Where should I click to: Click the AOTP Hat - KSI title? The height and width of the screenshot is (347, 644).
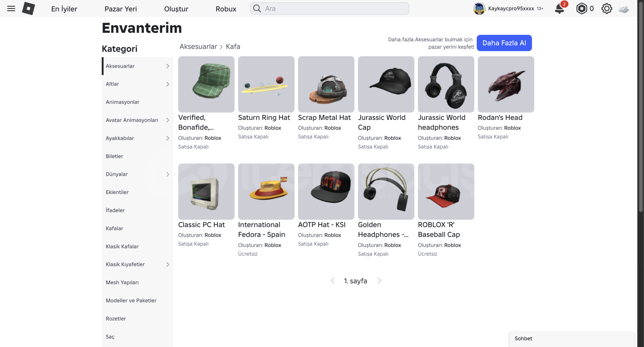click(322, 225)
